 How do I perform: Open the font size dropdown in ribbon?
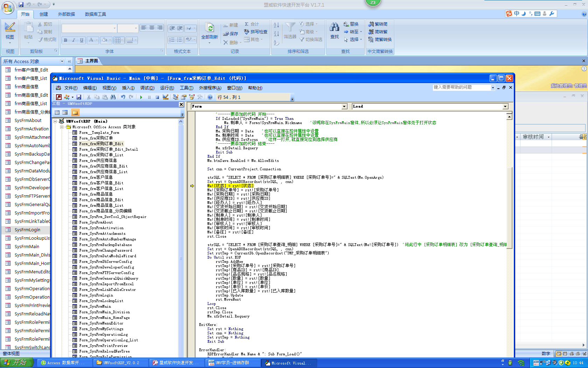[x=136, y=28]
